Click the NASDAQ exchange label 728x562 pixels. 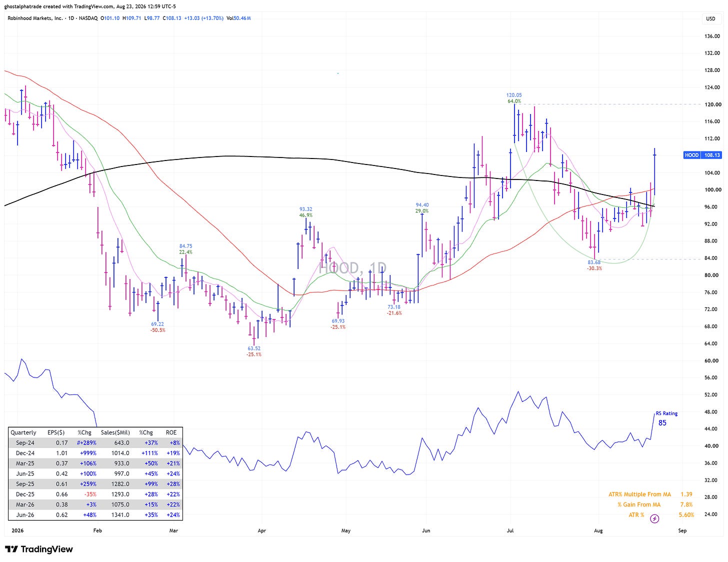[88, 18]
